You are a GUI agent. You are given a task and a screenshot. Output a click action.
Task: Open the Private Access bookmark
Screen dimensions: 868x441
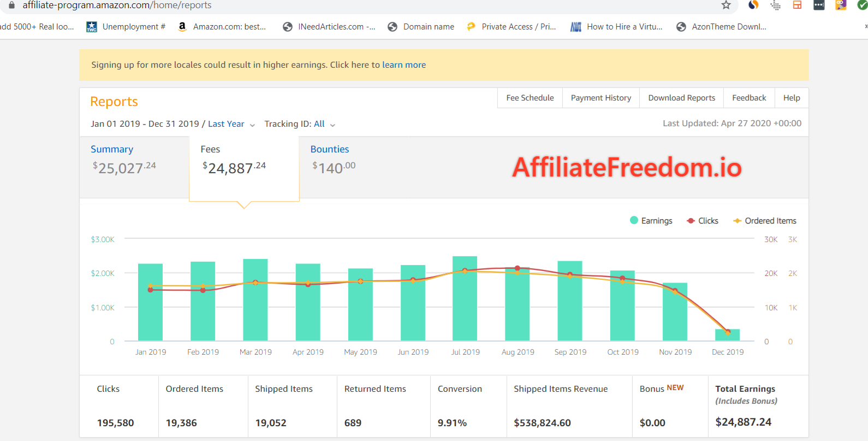tap(512, 26)
